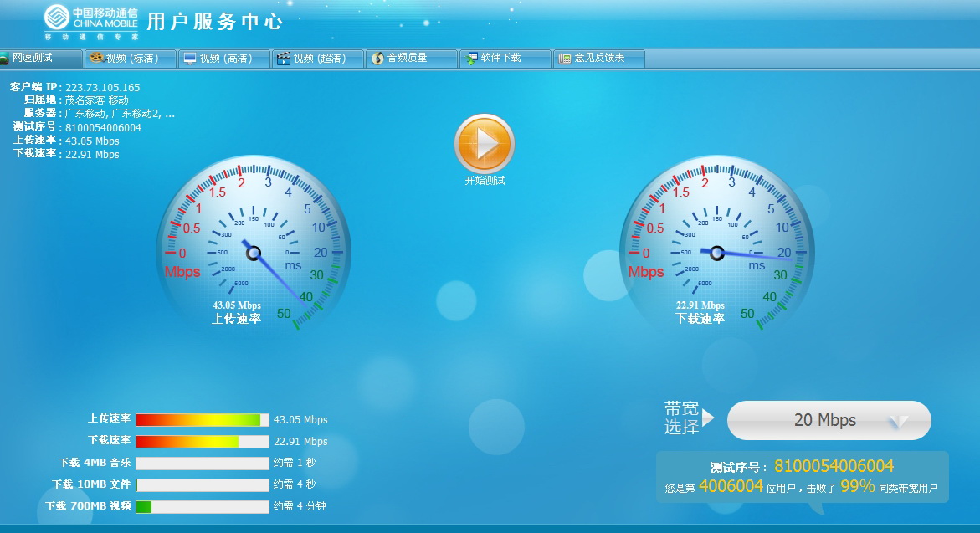The width and height of the screenshot is (980, 533).
Task: Click the clapperboard icon for 视频 (超清)
Action: [x=284, y=59]
